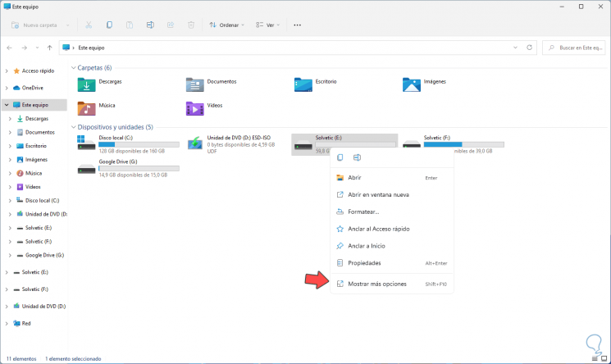Expand OneDrive in sidebar
This screenshot has width=611, height=364.
[7, 88]
